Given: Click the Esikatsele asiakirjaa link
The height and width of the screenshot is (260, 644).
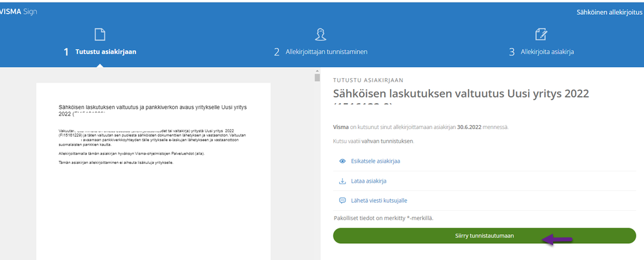Looking at the screenshot, I should pyautogui.click(x=375, y=161).
